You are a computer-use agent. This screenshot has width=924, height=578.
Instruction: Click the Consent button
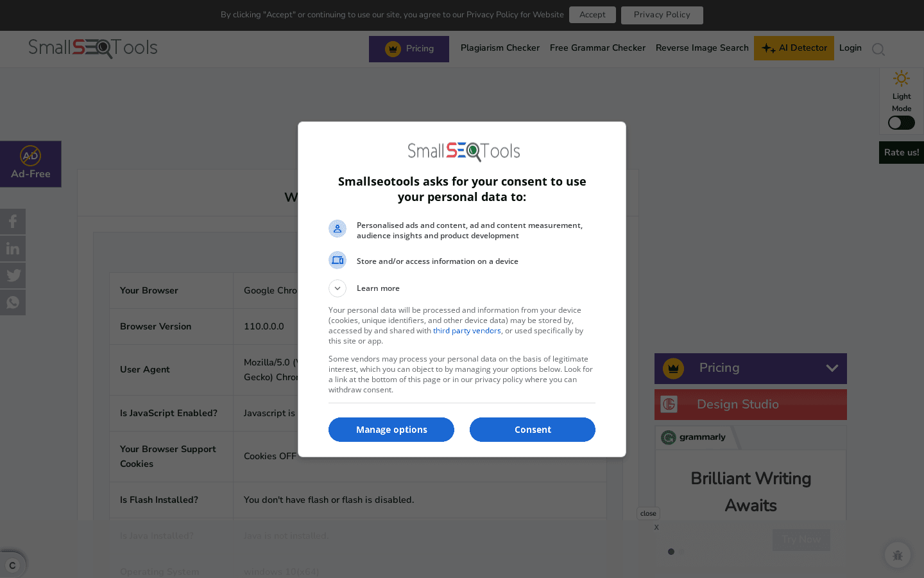532,429
